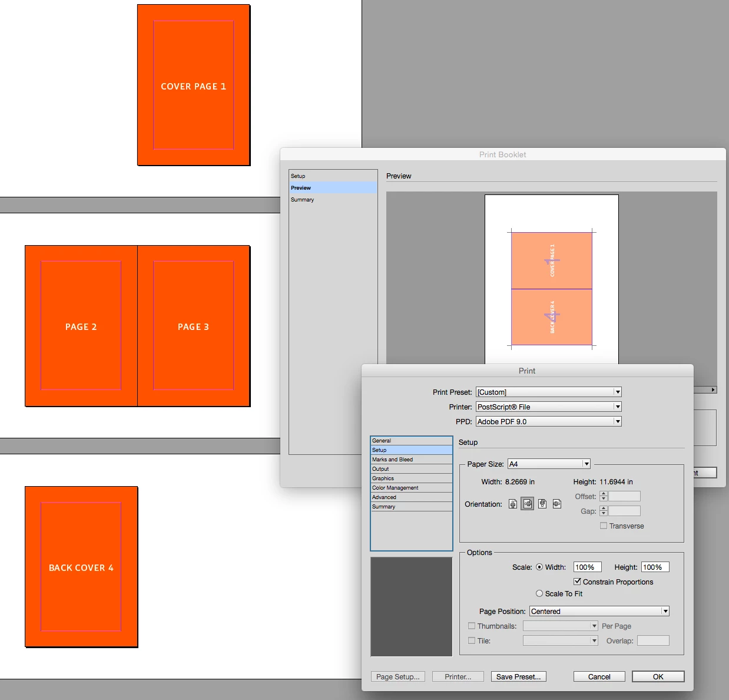This screenshot has height=700, width=729.
Task: Click the Gap input field
Action: (624, 511)
